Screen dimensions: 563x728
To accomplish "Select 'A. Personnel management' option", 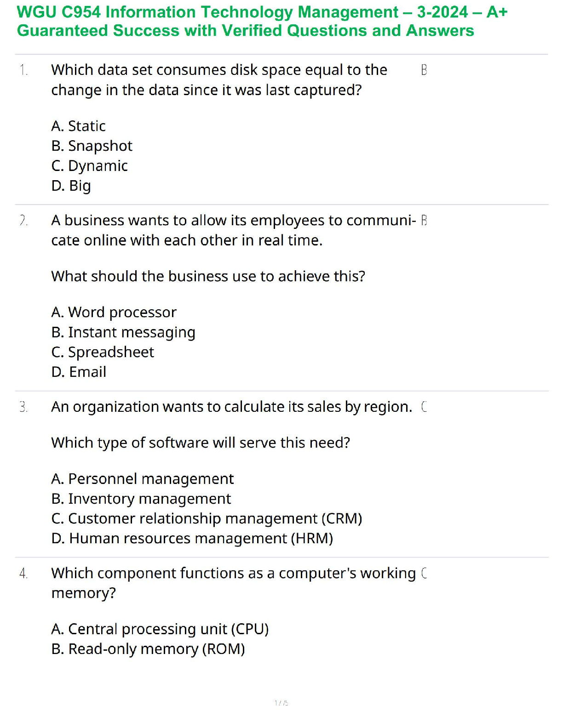I will pos(143,479).
